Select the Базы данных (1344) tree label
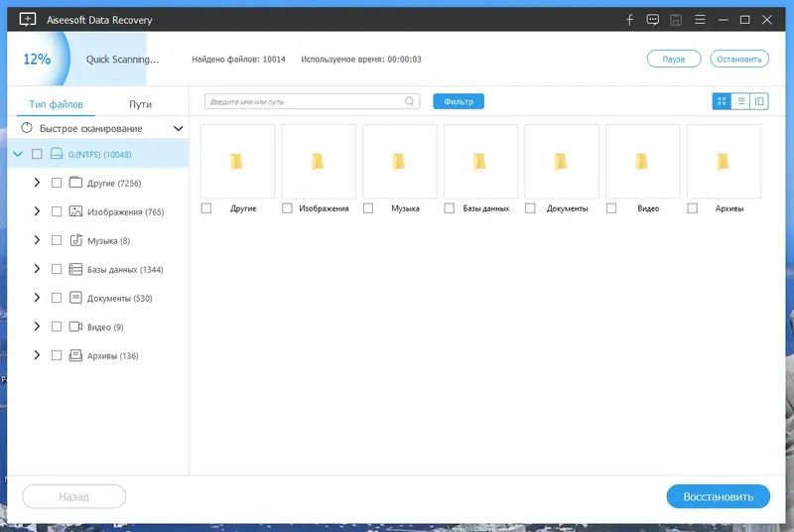The height and width of the screenshot is (532, 794). (x=125, y=269)
